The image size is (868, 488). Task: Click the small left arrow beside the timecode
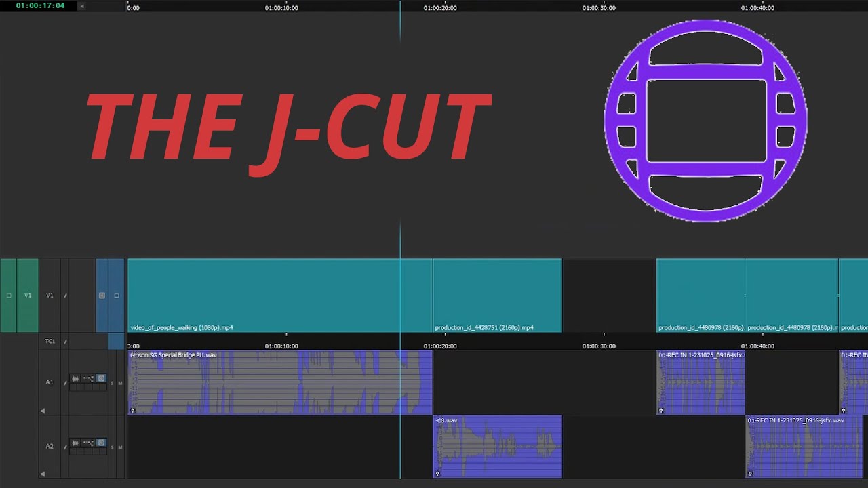coord(82,6)
